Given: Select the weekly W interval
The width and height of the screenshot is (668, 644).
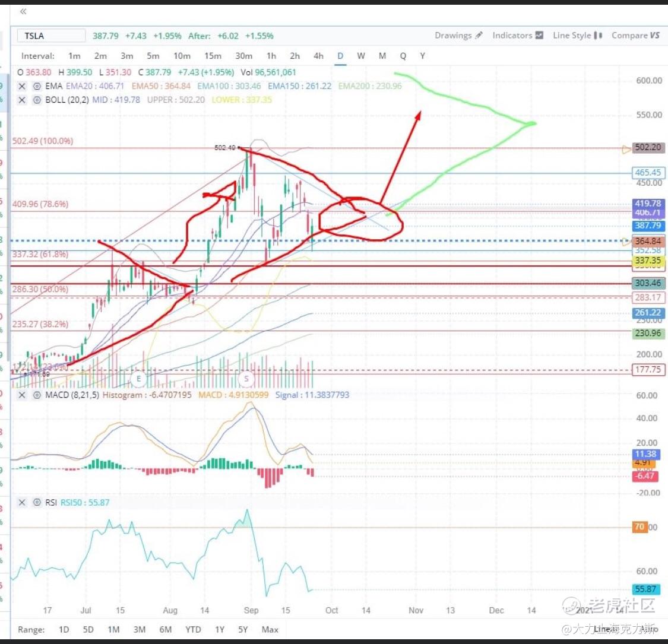Looking at the screenshot, I should (x=361, y=56).
